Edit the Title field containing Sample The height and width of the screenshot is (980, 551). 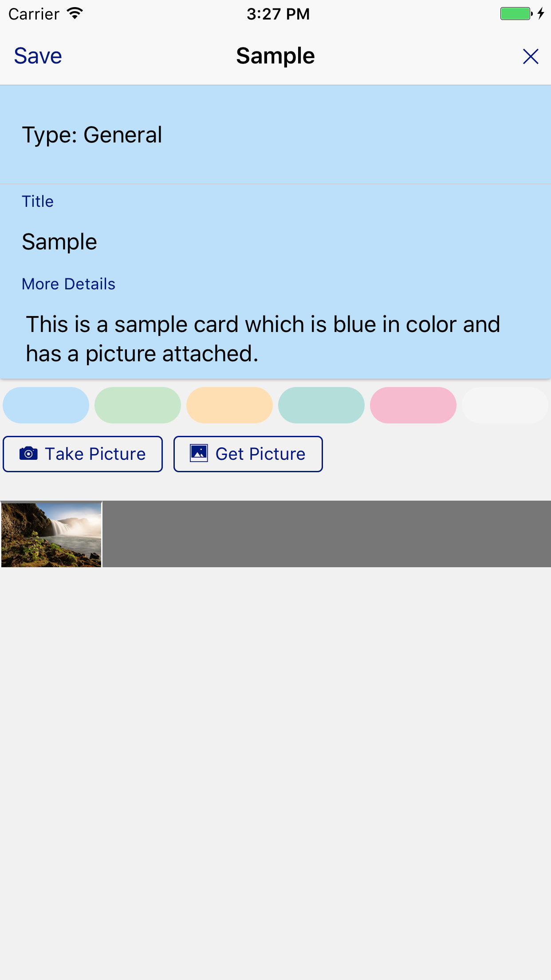[x=275, y=242]
